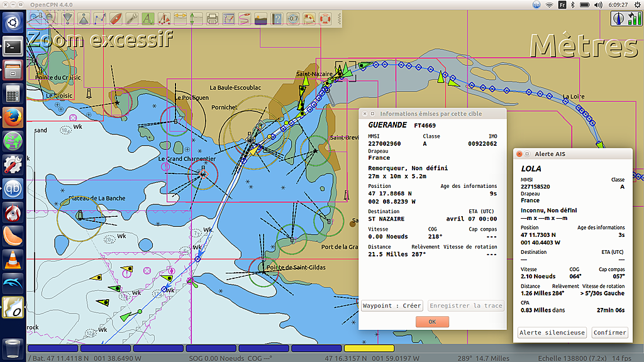The image size is (644, 362).
Task: Toggle AIS targets display icon
Action: pos(164,18)
